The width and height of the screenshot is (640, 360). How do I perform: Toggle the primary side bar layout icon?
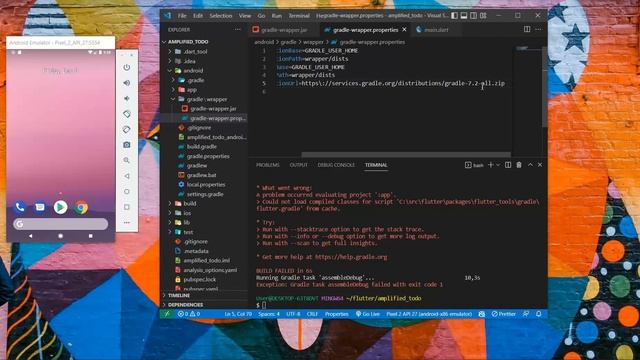(x=454, y=16)
